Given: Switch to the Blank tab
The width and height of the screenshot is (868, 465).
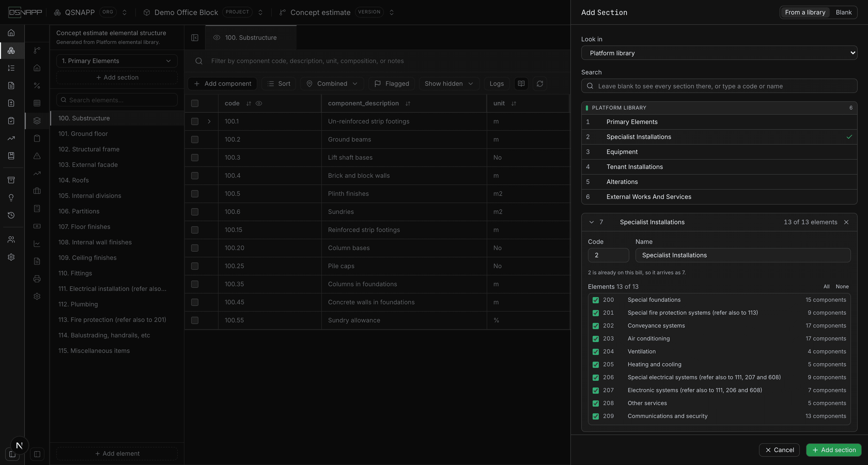Looking at the screenshot, I should [x=843, y=12].
